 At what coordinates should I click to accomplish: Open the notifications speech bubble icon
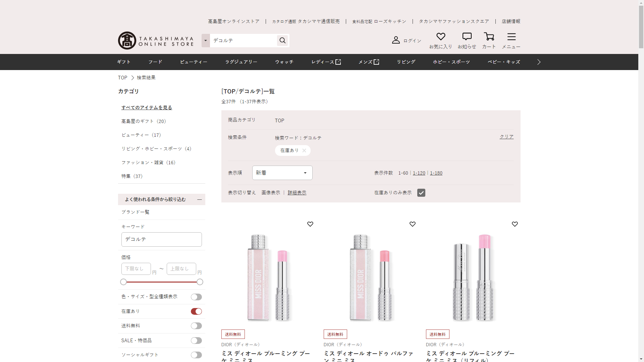[467, 37]
